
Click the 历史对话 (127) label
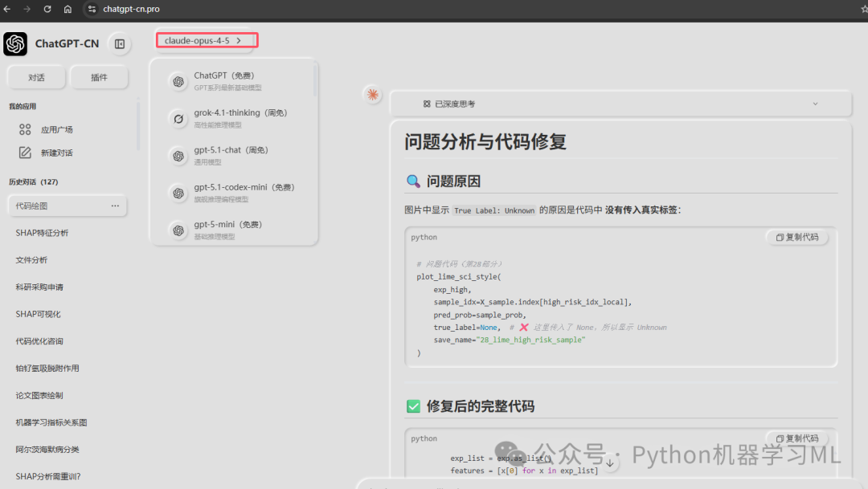(x=33, y=182)
